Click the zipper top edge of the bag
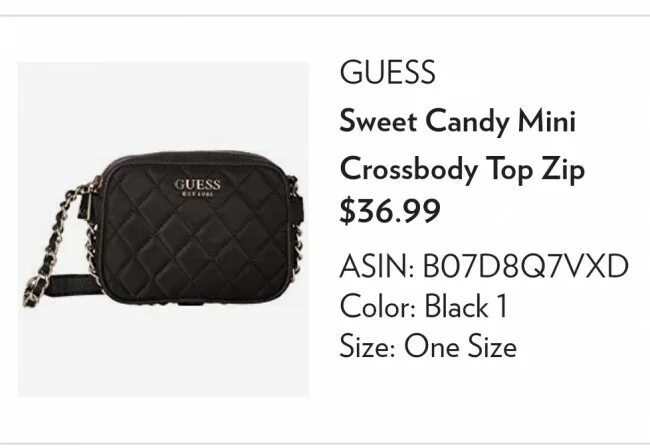650x448 pixels. click(x=200, y=155)
